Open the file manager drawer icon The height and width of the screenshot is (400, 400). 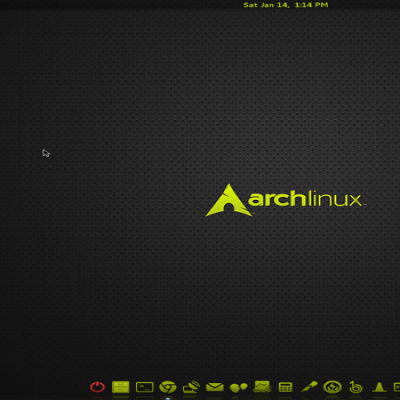[121, 387]
